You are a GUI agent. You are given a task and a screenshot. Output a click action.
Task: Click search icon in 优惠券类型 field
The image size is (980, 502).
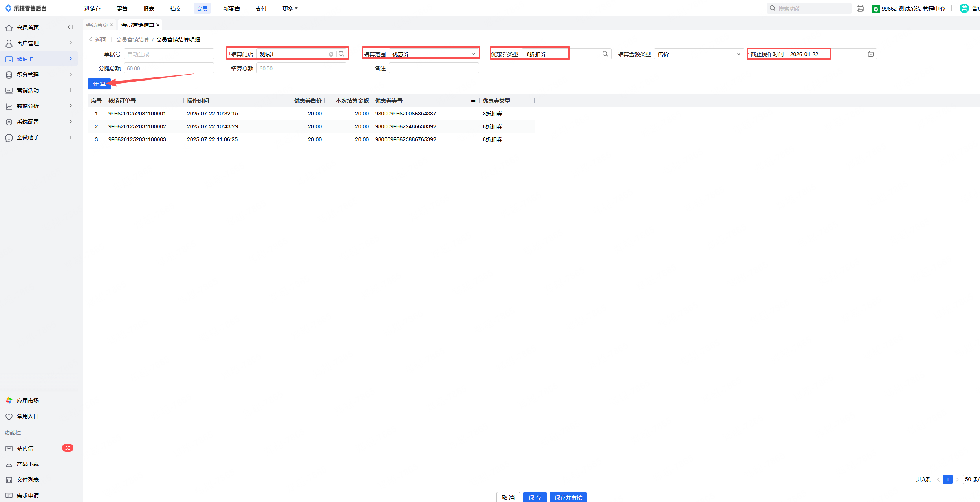[605, 54]
